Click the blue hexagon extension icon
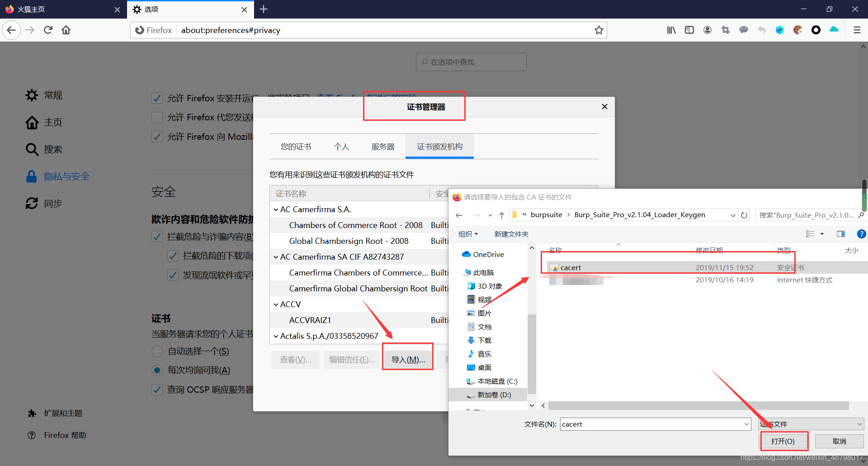 [x=780, y=30]
